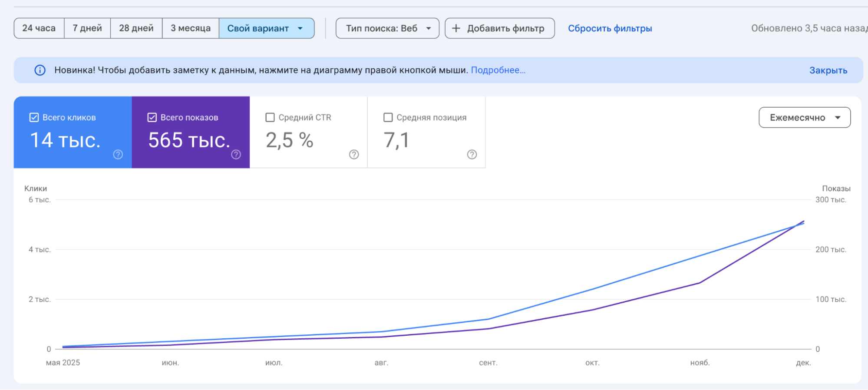Viewport: 868px width, 390px height.
Task: Uncheck the Всего кликов checkbox
Action: click(x=34, y=118)
